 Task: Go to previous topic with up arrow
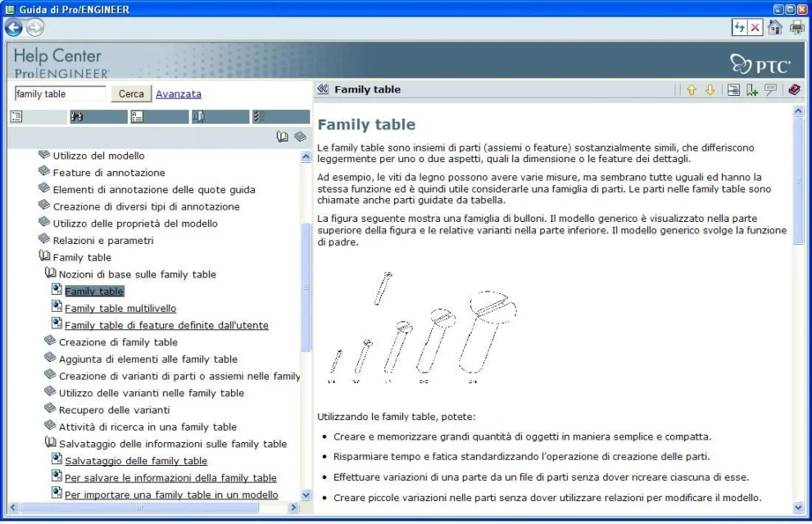pyautogui.click(x=692, y=90)
